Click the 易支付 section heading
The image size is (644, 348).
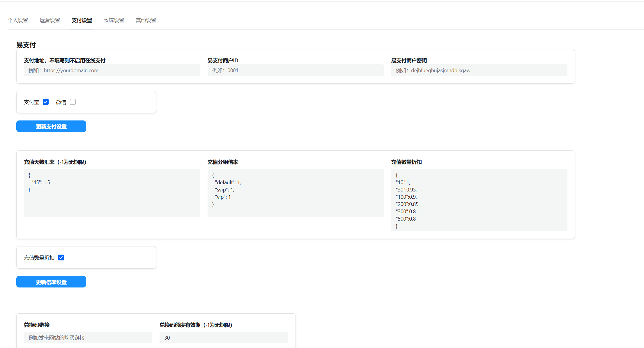tap(26, 45)
